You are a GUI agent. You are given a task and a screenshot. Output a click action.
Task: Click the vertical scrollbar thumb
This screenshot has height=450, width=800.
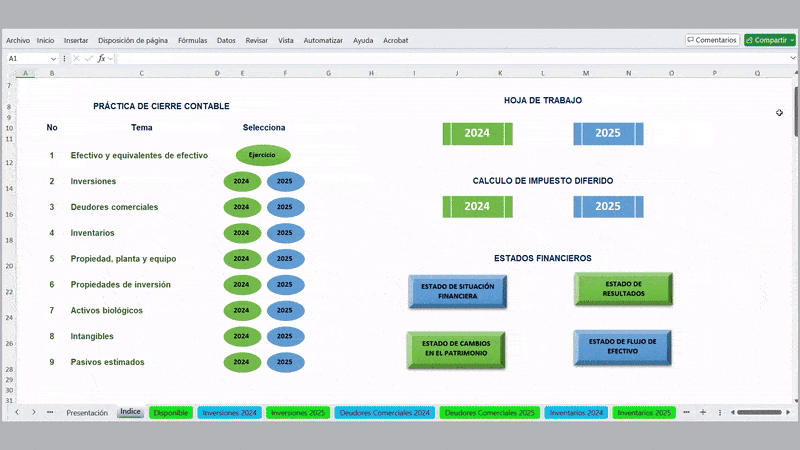click(x=794, y=100)
